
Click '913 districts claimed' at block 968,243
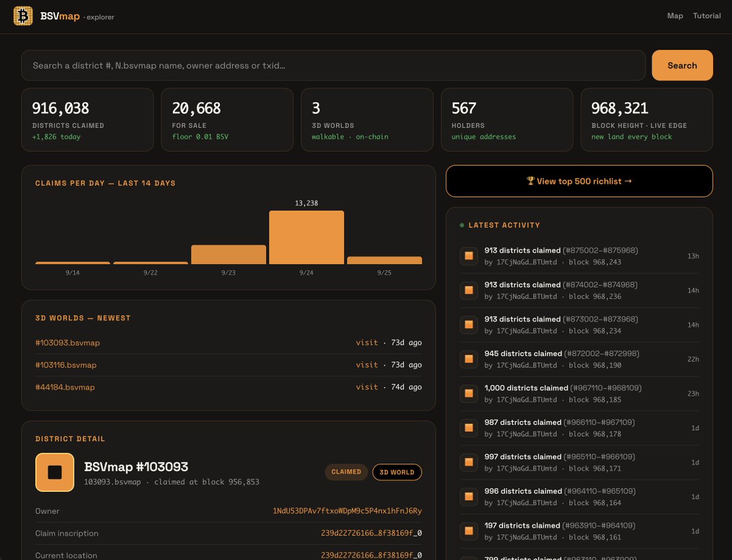click(523, 250)
